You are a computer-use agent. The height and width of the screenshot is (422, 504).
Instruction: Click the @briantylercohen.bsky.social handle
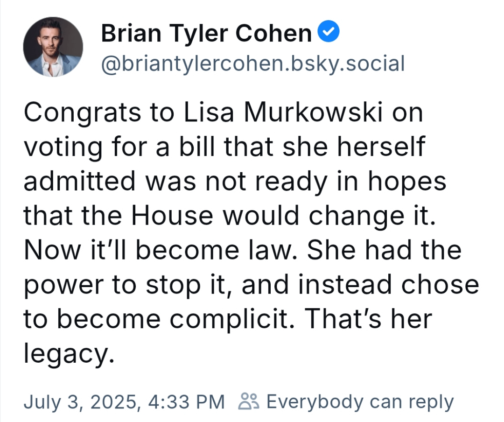point(252,63)
